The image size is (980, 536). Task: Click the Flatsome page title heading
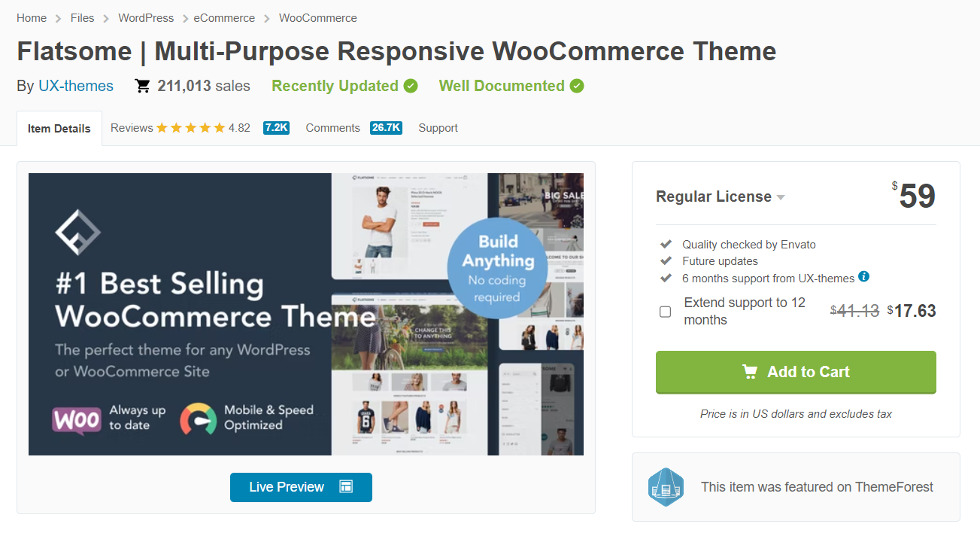pyautogui.click(x=396, y=51)
